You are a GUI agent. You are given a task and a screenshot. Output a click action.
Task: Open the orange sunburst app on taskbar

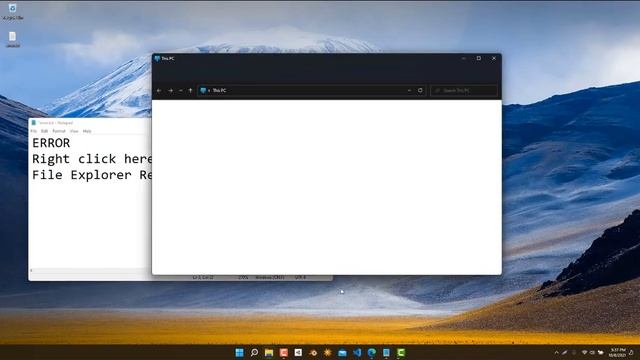point(328,352)
